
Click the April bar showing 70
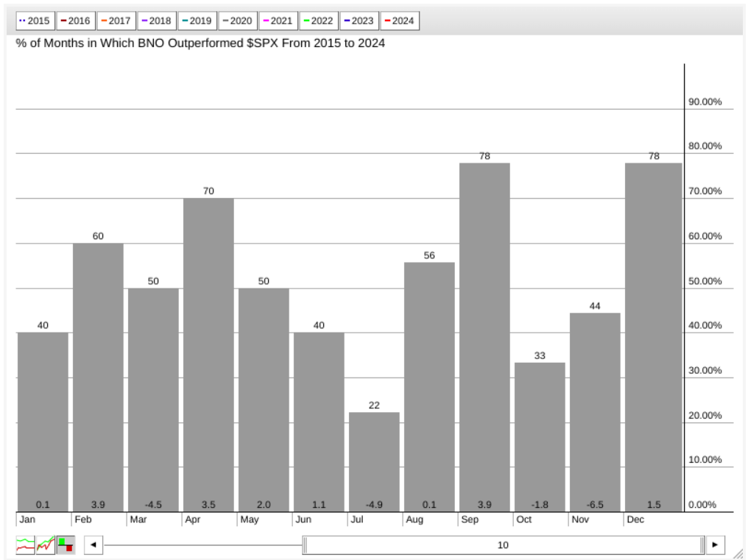pos(208,355)
